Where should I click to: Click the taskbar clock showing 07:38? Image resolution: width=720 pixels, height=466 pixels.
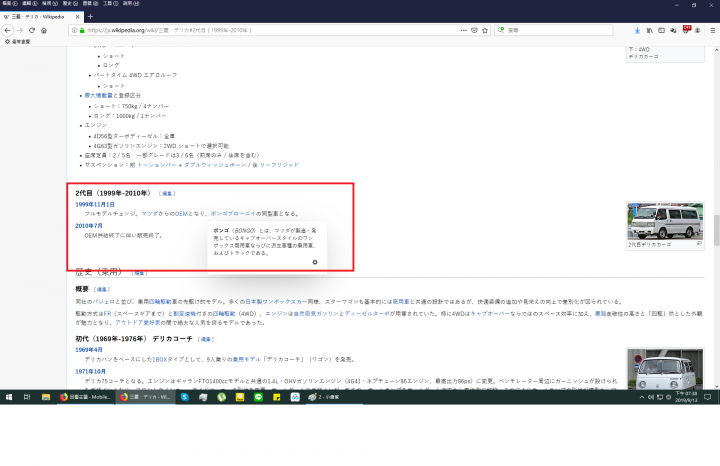coord(686,397)
